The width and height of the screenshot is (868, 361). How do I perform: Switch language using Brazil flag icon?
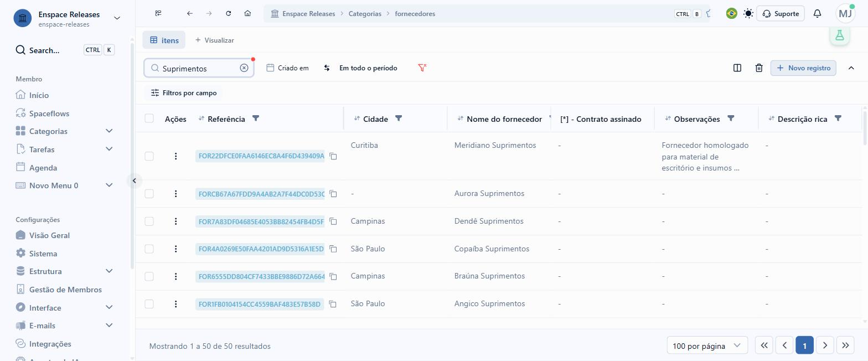pos(731,13)
